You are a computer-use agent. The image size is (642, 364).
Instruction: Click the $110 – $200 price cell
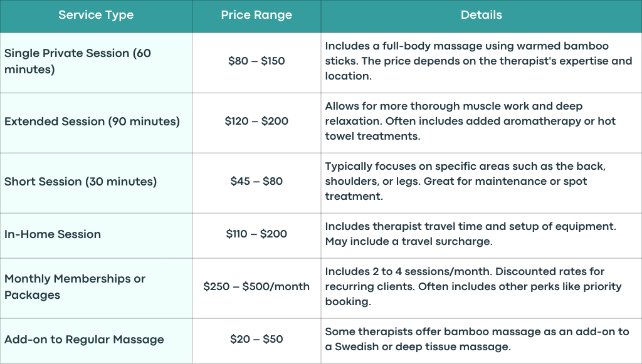pyautogui.click(x=256, y=236)
